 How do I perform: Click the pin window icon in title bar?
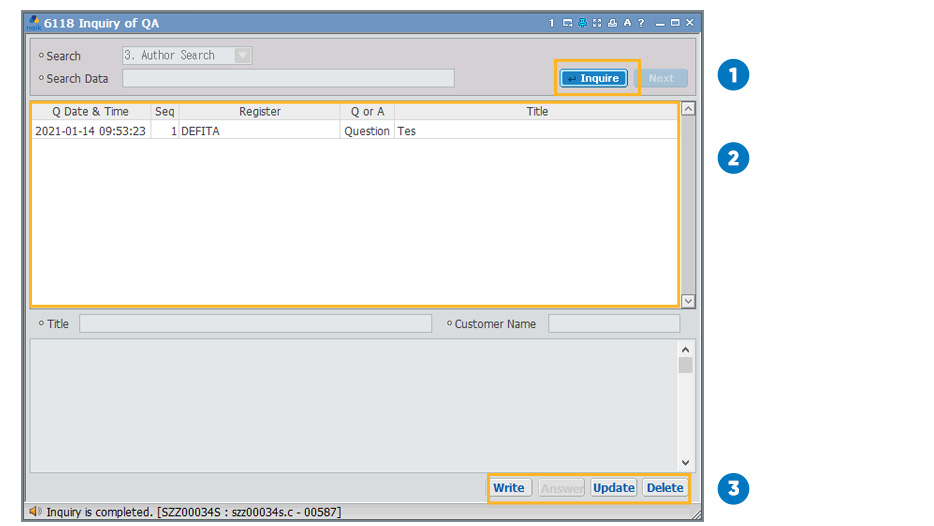[x=582, y=23]
